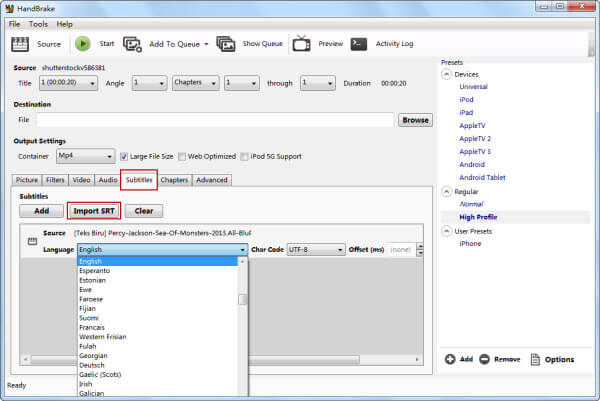The width and height of the screenshot is (600, 401).
Task: Collapse the User Presets group
Action: pos(446,231)
